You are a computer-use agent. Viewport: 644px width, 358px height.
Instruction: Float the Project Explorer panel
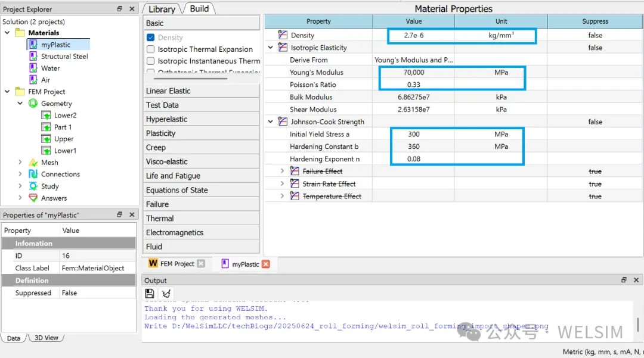click(x=119, y=8)
